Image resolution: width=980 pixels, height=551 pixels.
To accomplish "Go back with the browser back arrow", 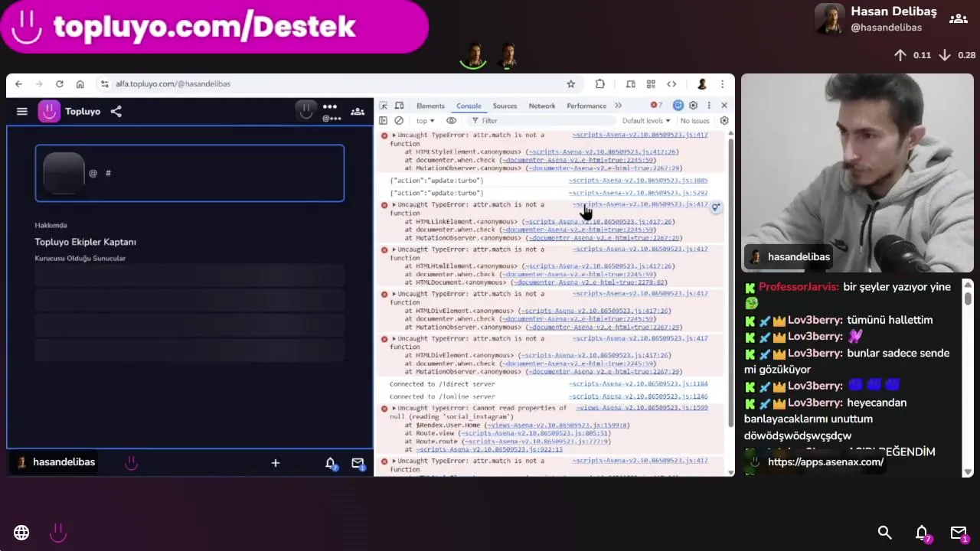I will (x=18, y=84).
